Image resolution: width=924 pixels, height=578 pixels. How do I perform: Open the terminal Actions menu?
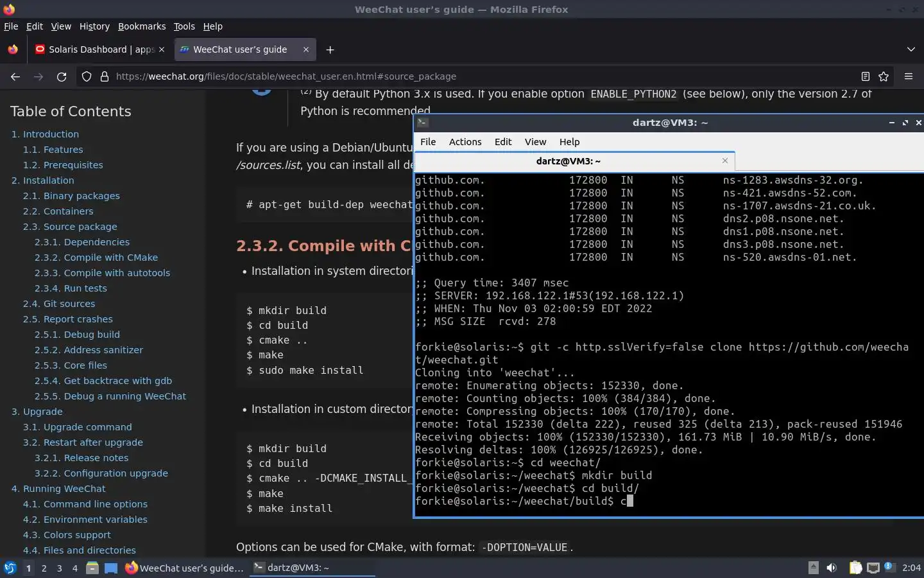click(465, 142)
